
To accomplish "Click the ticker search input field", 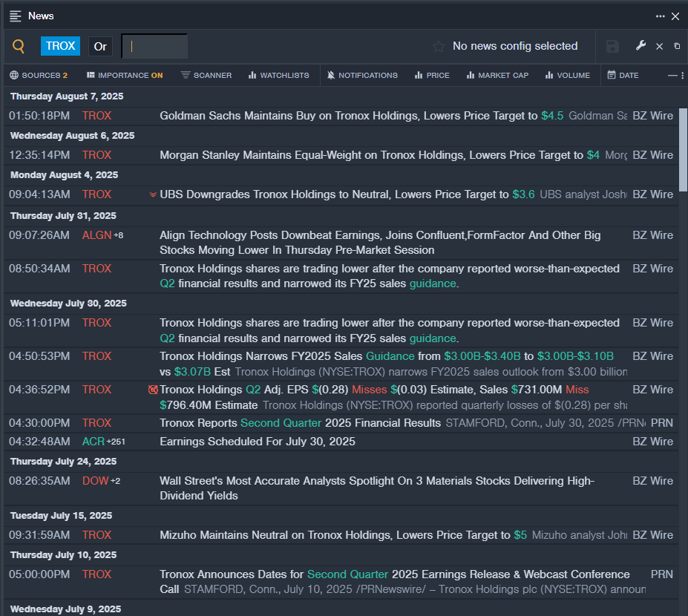I will (x=154, y=46).
